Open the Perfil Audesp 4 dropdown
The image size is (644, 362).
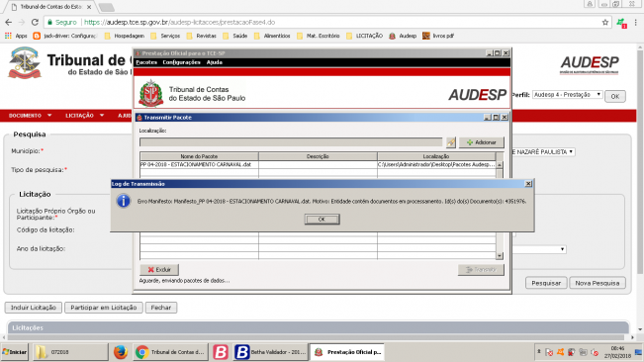pos(567,95)
